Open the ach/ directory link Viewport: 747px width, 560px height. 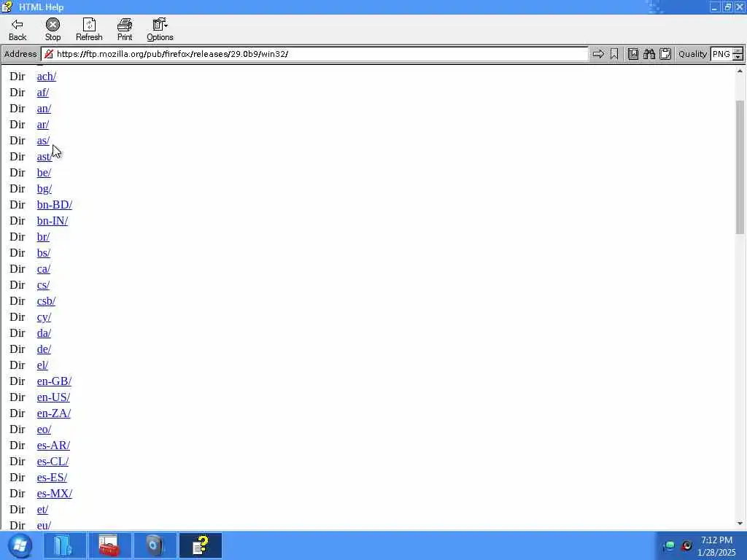(47, 77)
